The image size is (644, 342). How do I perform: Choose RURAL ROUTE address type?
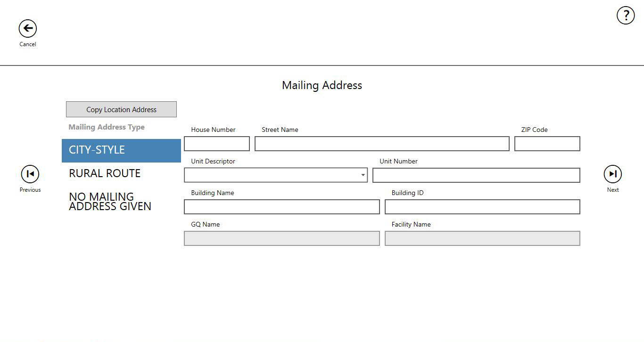[105, 173]
